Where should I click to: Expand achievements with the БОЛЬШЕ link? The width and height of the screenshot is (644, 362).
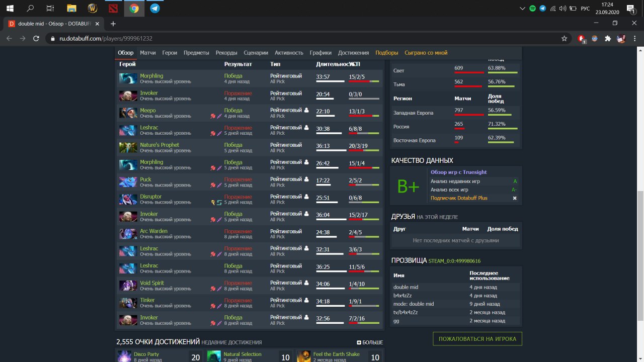click(x=370, y=342)
